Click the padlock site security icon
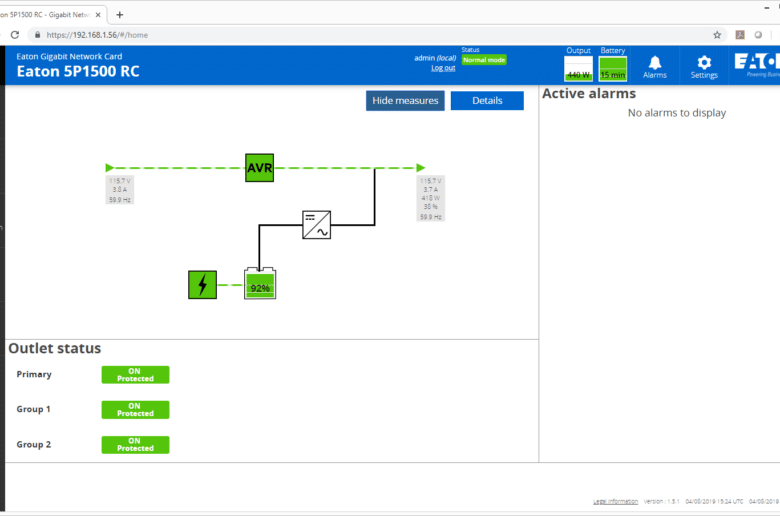Screen dimensions: 780x516 coord(37,35)
